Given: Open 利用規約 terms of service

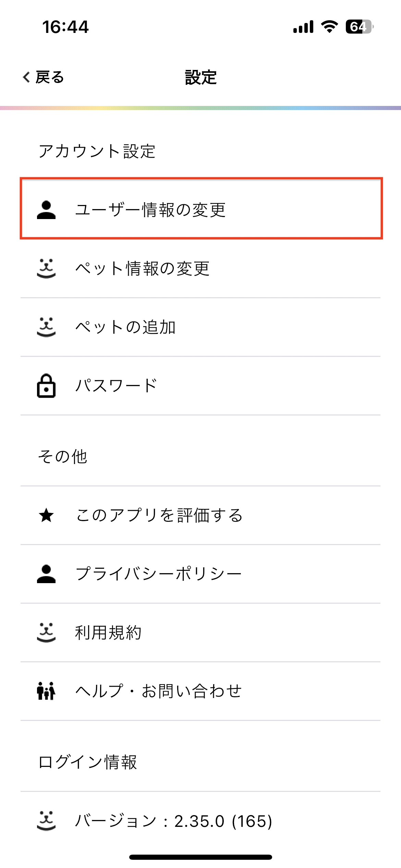Looking at the screenshot, I should pos(108,632).
